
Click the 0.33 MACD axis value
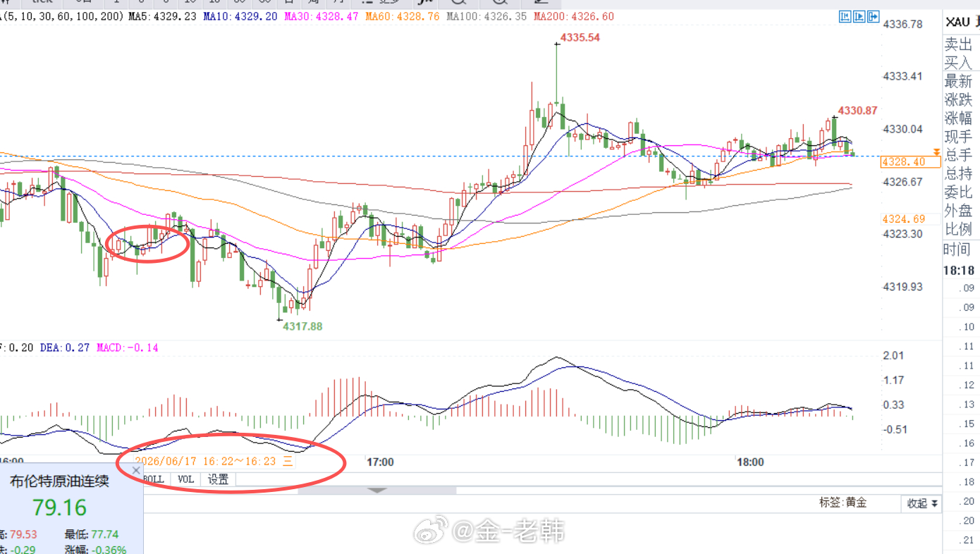pyautogui.click(x=893, y=405)
